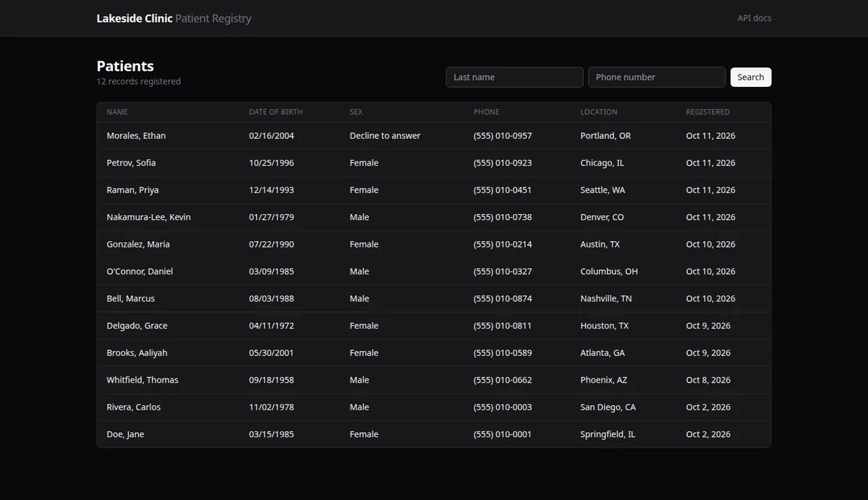Click phone number (555) 010-0957

[503, 136]
